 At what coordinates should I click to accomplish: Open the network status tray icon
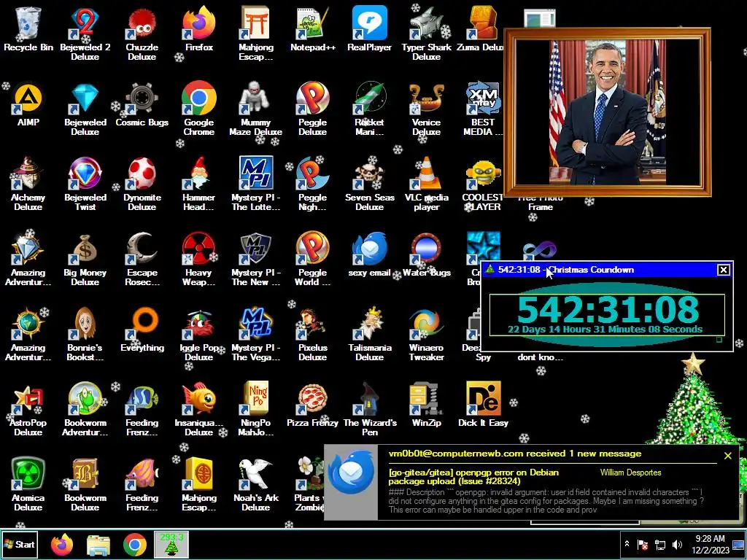tap(659, 544)
